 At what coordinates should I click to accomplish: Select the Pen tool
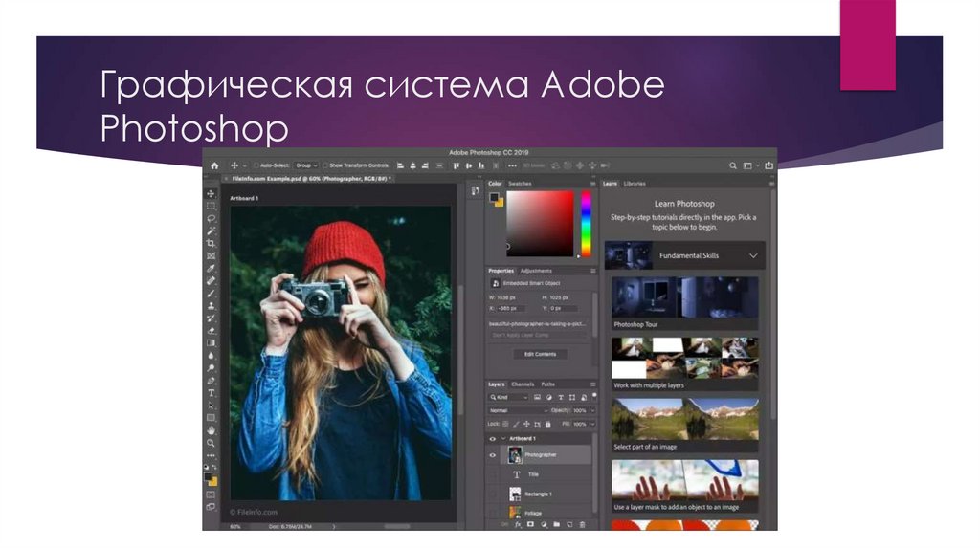pyautogui.click(x=212, y=381)
